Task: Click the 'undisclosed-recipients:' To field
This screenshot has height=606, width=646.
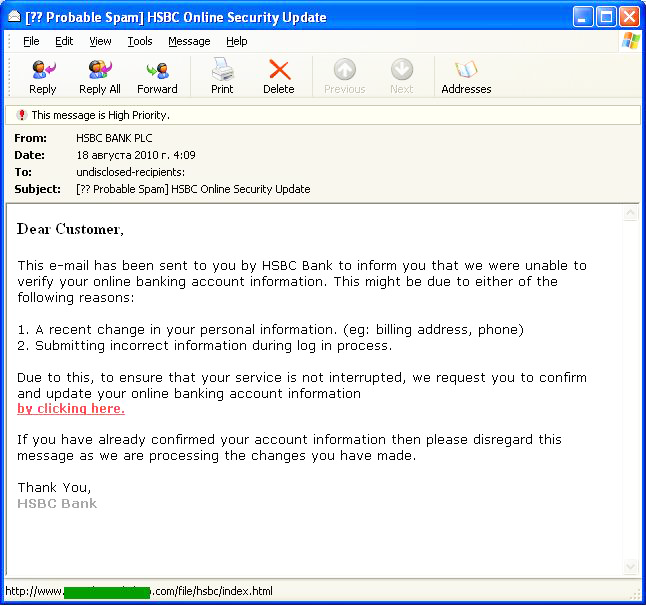Action: tap(131, 172)
